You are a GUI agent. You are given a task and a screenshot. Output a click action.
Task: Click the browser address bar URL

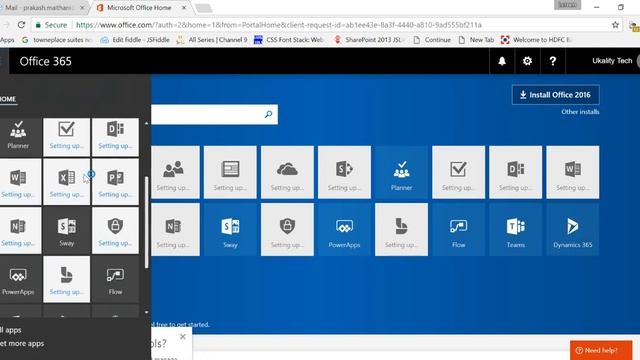[x=279, y=25]
